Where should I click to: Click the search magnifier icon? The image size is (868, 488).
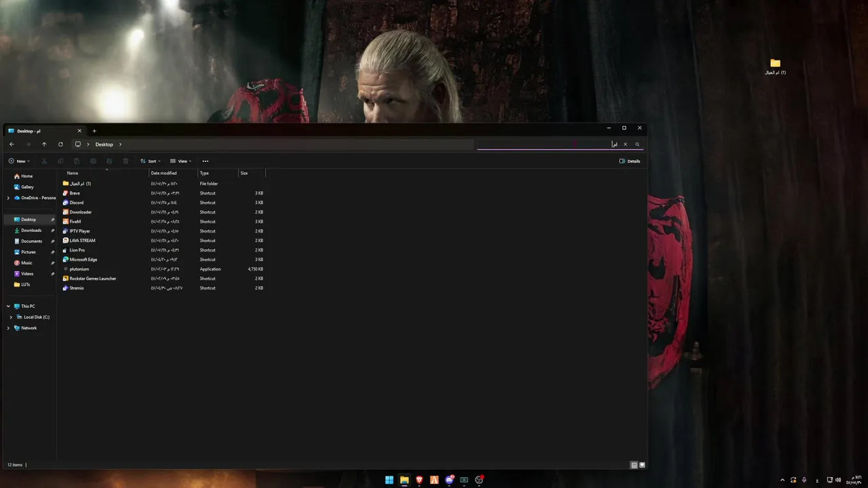(637, 144)
